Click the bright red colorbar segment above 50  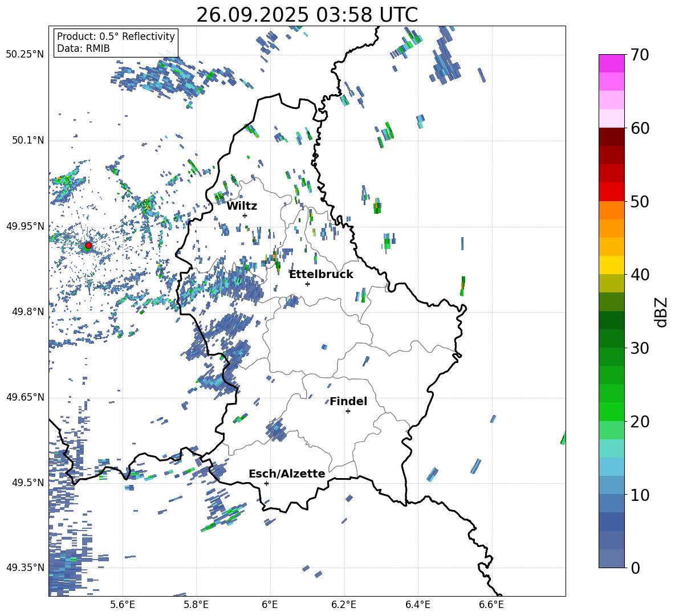612,192
